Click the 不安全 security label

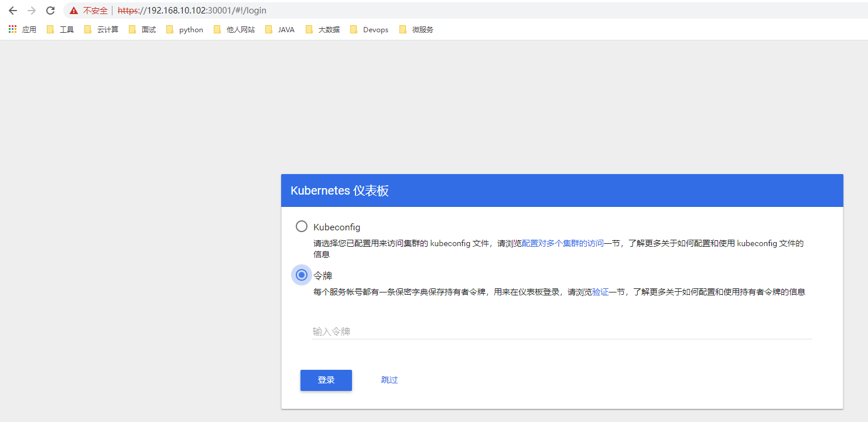pyautogui.click(x=95, y=11)
